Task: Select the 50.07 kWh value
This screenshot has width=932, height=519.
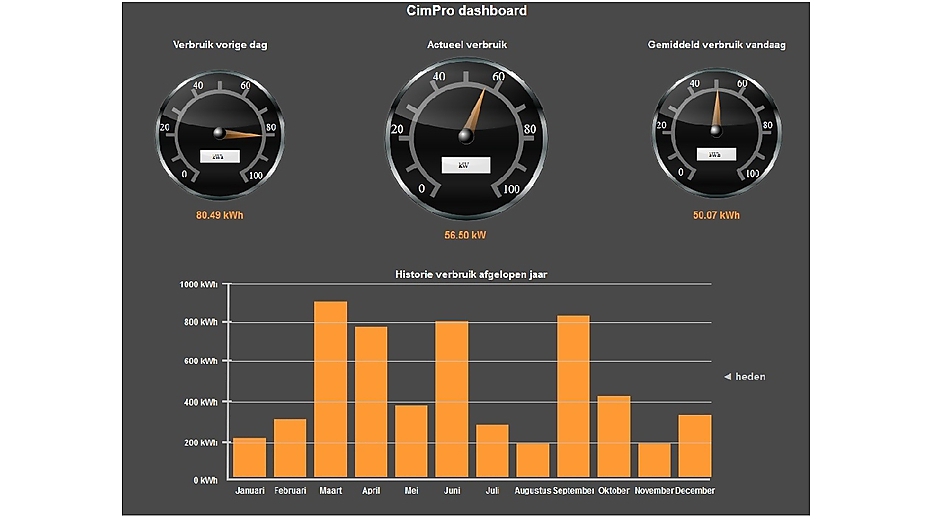Action: coord(716,215)
